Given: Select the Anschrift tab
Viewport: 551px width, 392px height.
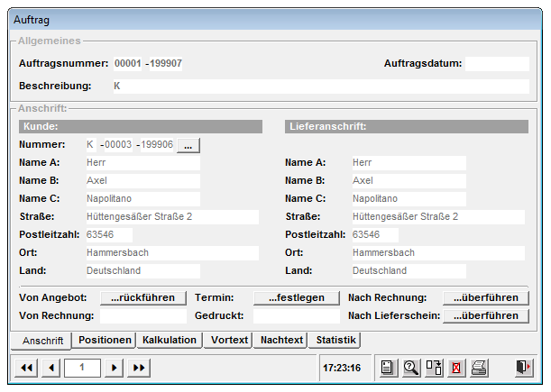Looking at the screenshot, I should 41,341.
